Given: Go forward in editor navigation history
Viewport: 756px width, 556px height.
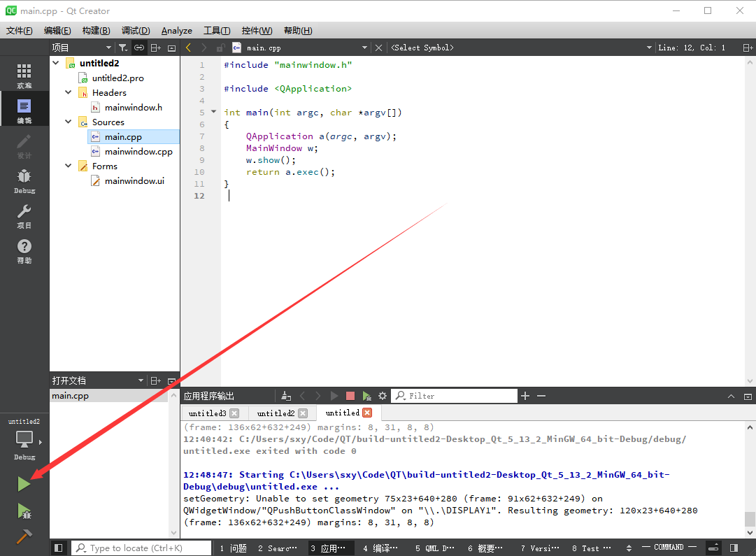Looking at the screenshot, I should 204,48.
